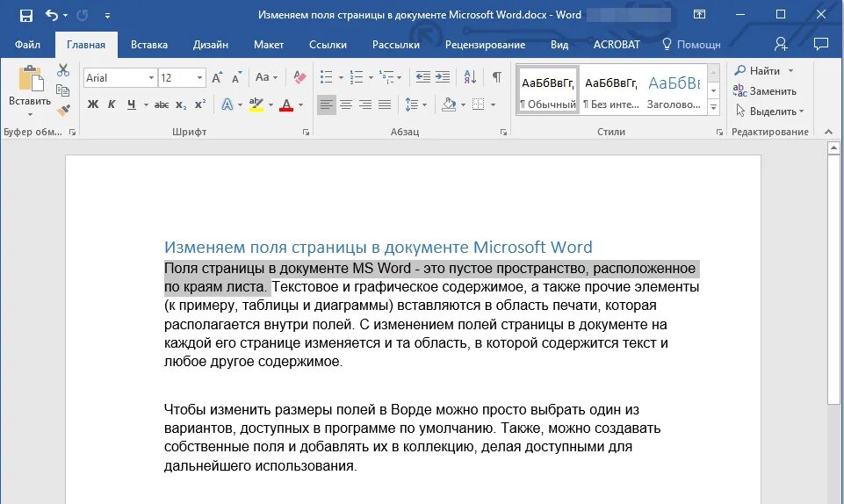Switch to the Рецензирование tab
This screenshot has width=844, height=504.
(x=485, y=45)
